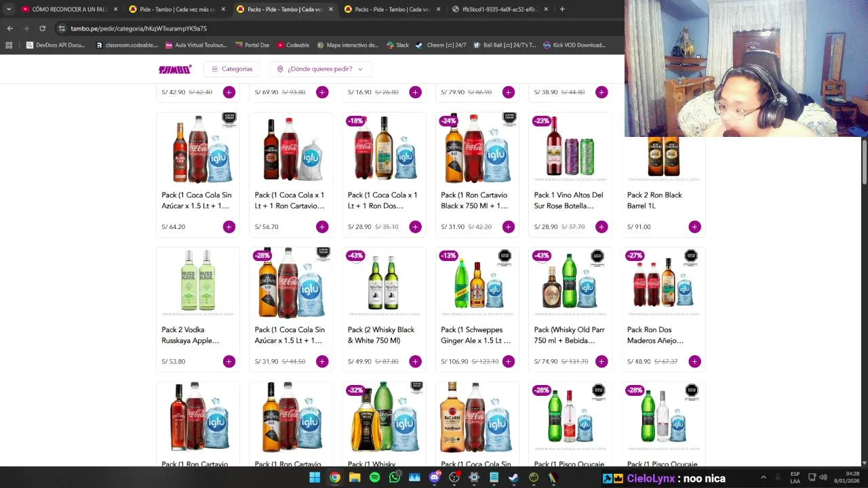This screenshot has height=488, width=868.
Task: Add Whisky Black & White 750 ml pack
Action: [x=415, y=362]
